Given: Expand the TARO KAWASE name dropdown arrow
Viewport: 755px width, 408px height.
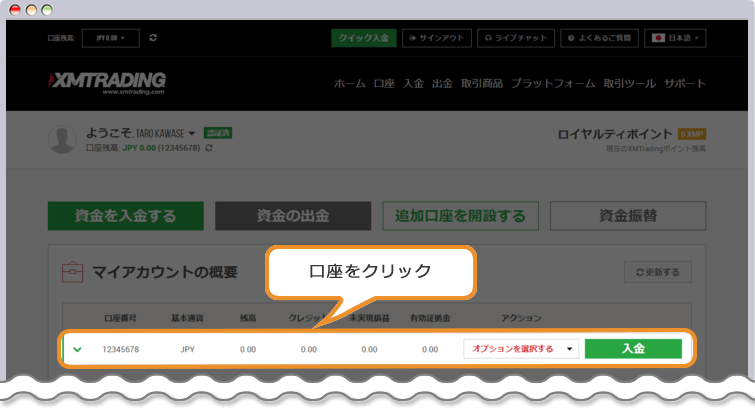Looking at the screenshot, I should coord(192,133).
